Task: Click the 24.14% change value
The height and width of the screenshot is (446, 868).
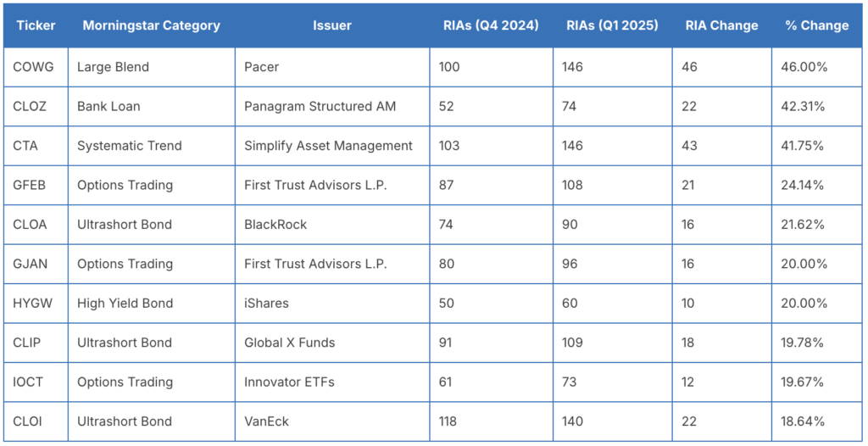Action: click(x=802, y=185)
